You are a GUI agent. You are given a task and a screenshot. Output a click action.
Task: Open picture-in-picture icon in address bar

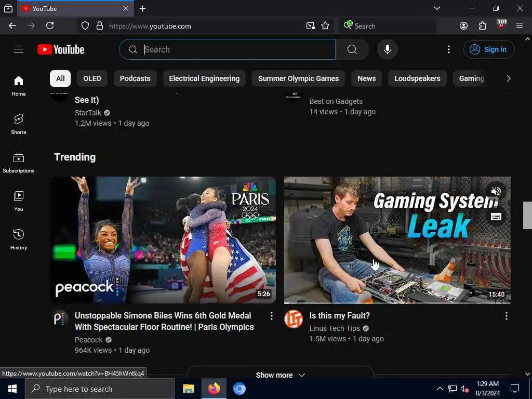(311, 26)
